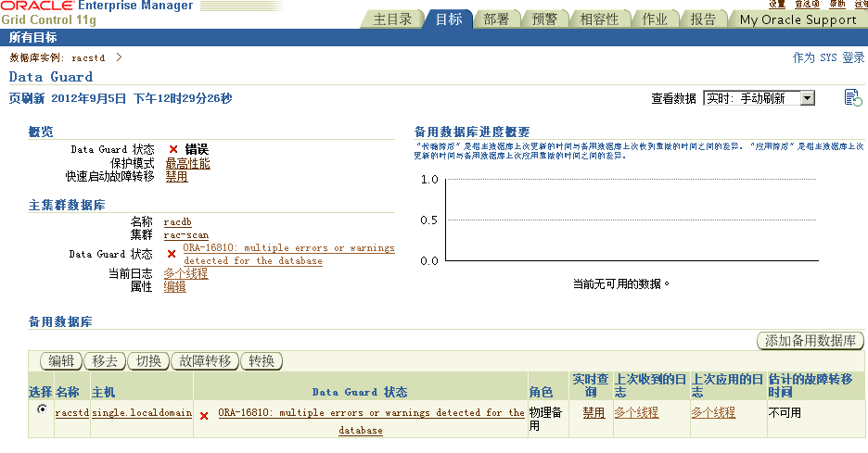Open the racdb primary database link
868x453 pixels.
[178, 221]
